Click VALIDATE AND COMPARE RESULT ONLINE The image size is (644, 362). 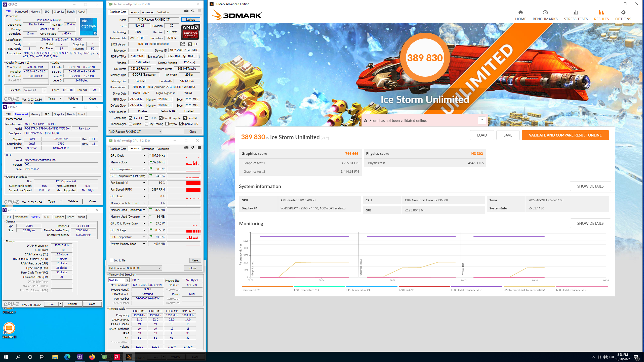[565, 135]
